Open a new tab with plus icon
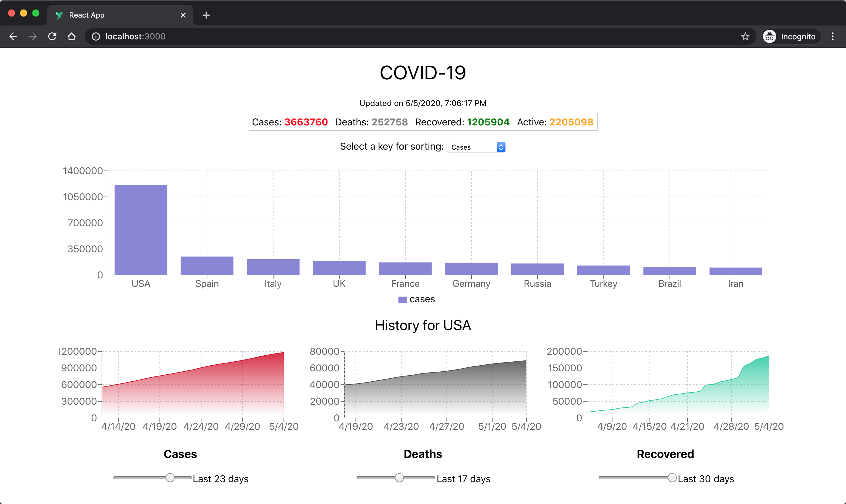 pyautogui.click(x=206, y=15)
